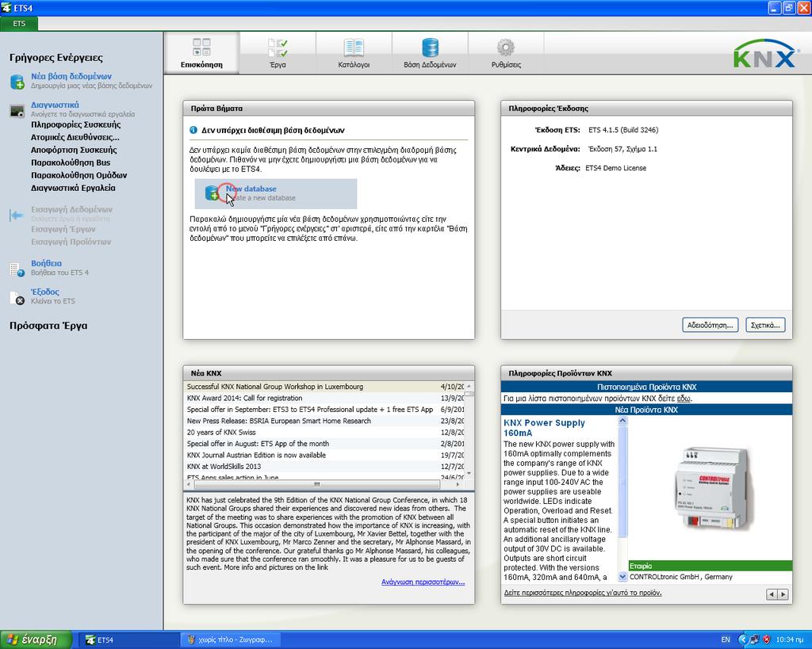The image size is (812, 649).
Task: Follow the εδω certified products link
Action: (684, 399)
